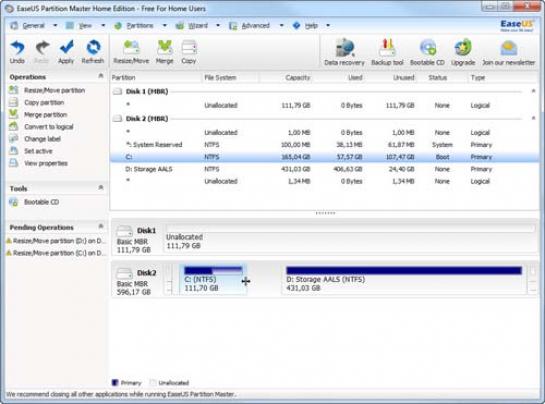Collapse the Disk 1 (MBR) group
The height and width of the screenshot is (404, 545).
(x=533, y=91)
